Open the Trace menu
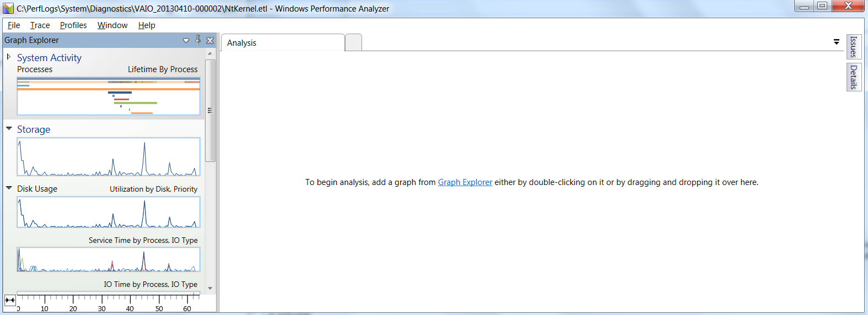Image resolution: width=868 pixels, height=315 pixels. 40,25
